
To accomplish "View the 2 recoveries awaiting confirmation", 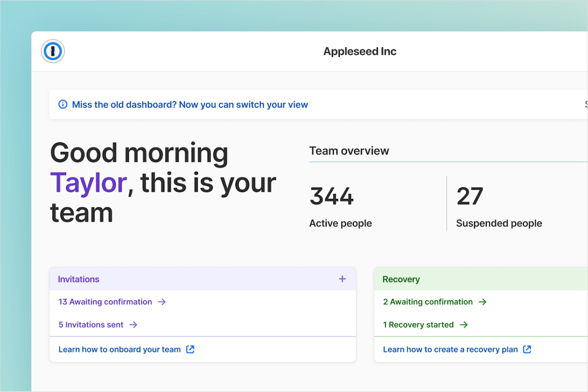I will 427,302.
